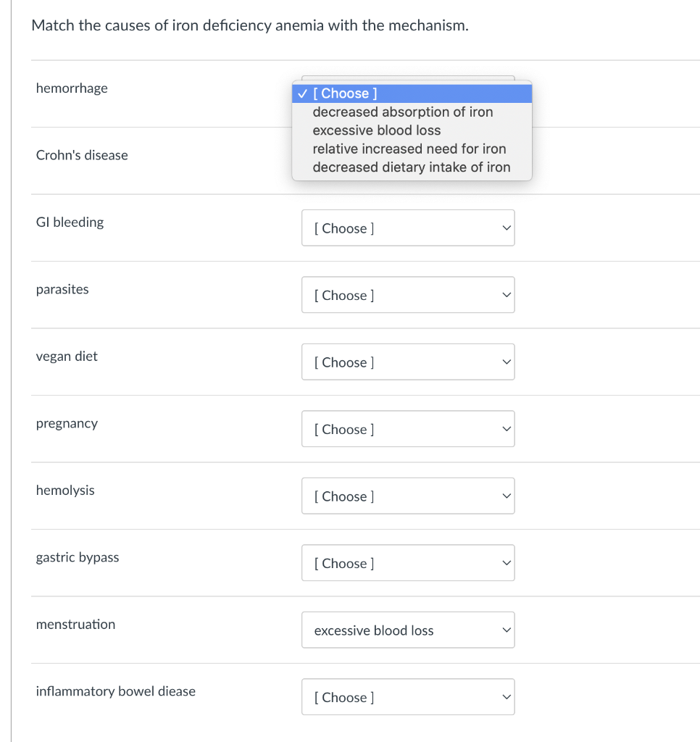
Task: Open the GI bleeding dropdown
Action: pyautogui.click(x=408, y=228)
